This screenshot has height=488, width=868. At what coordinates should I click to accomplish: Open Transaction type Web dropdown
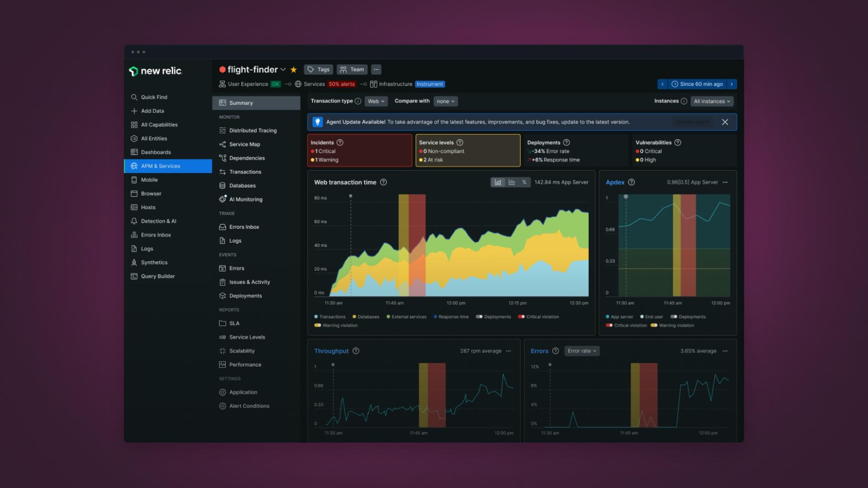pos(376,101)
